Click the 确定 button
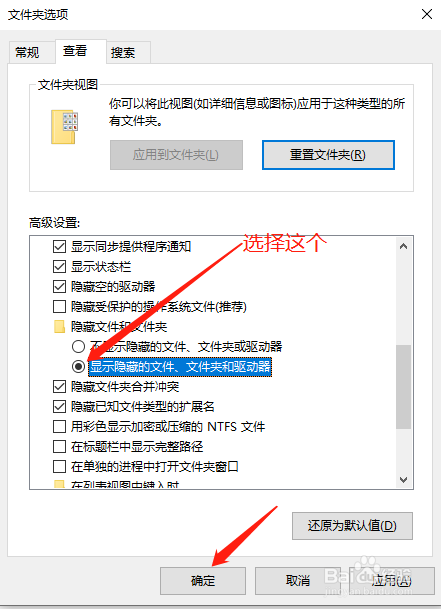Image resolution: width=441 pixels, height=609 pixels. click(x=203, y=581)
